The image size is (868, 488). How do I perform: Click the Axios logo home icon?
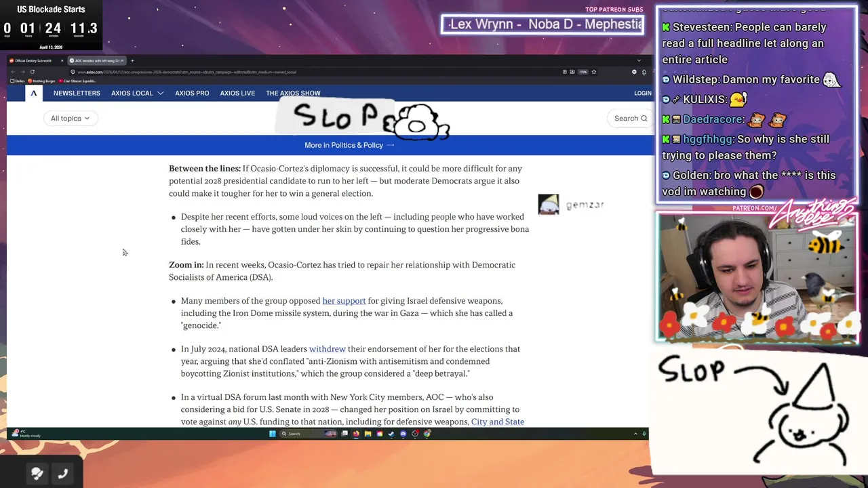[33, 93]
